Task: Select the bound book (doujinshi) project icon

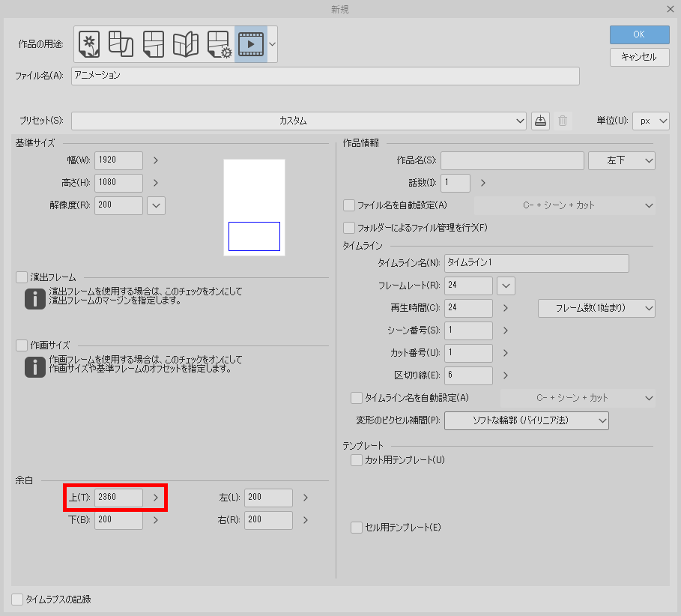Action: (x=185, y=43)
